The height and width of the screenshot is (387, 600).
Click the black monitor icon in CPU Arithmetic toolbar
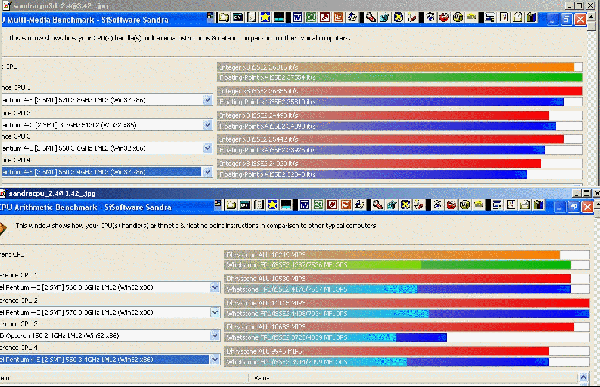tap(286, 205)
